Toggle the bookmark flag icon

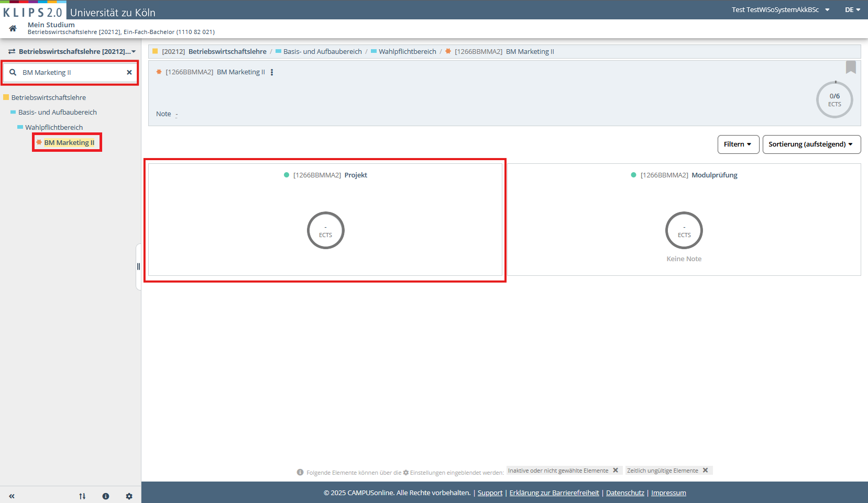coord(851,67)
